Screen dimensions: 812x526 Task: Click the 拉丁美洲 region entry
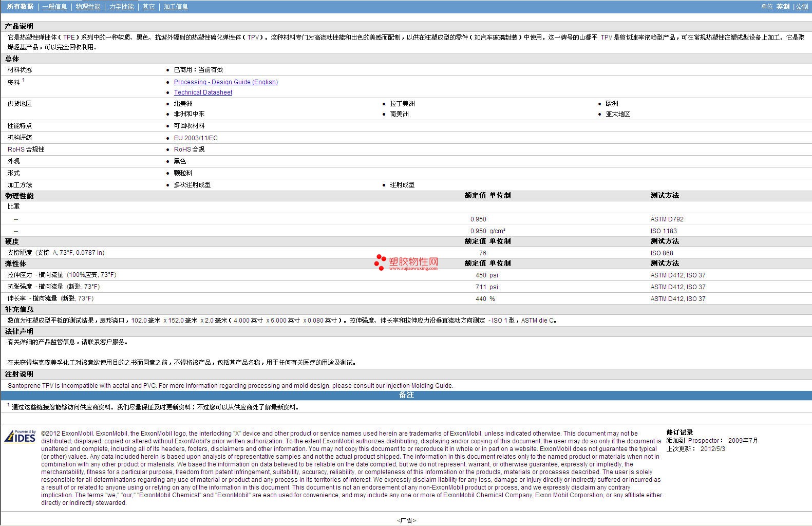click(x=402, y=104)
